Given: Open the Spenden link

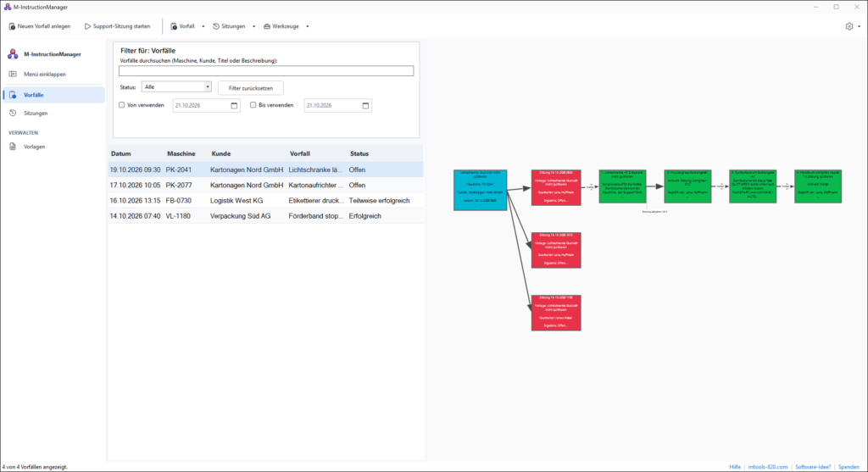Looking at the screenshot, I should [x=849, y=467].
